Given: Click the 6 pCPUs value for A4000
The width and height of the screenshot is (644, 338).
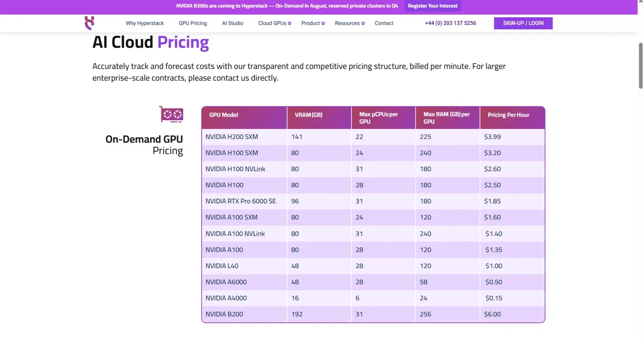Looking at the screenshot, I should 357,298.
